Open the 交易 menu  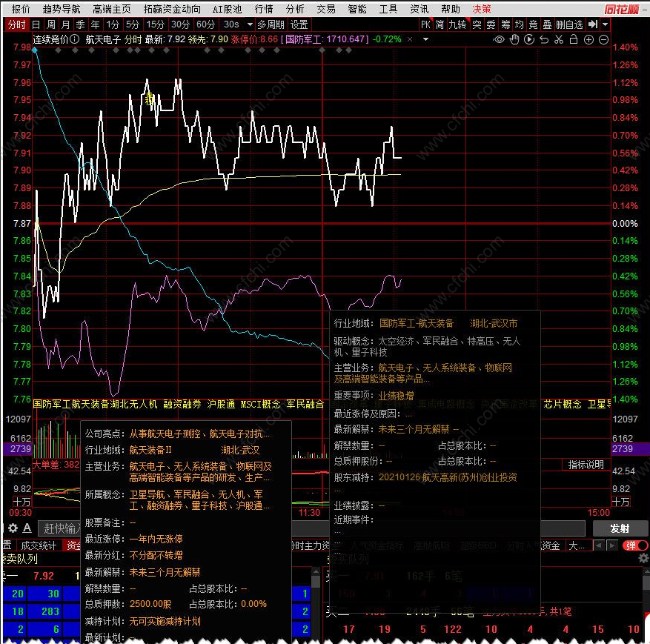click(x=326, y=9)
